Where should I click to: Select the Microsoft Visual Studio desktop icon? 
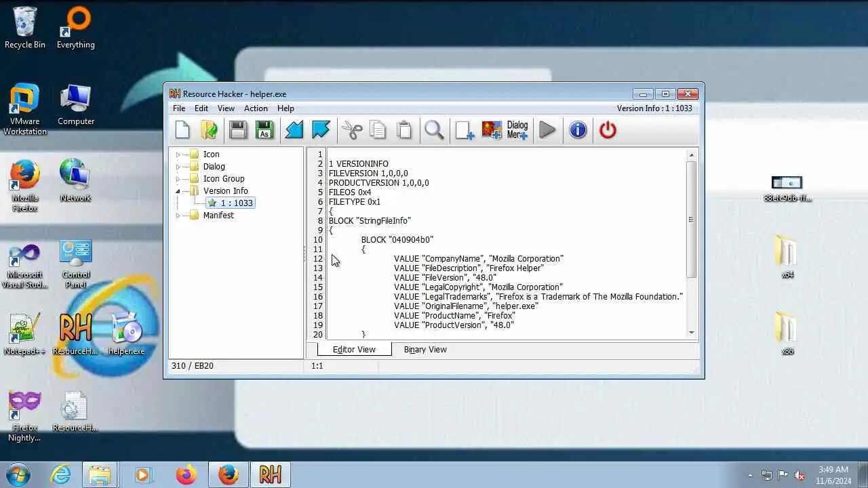tap(25, 264)
